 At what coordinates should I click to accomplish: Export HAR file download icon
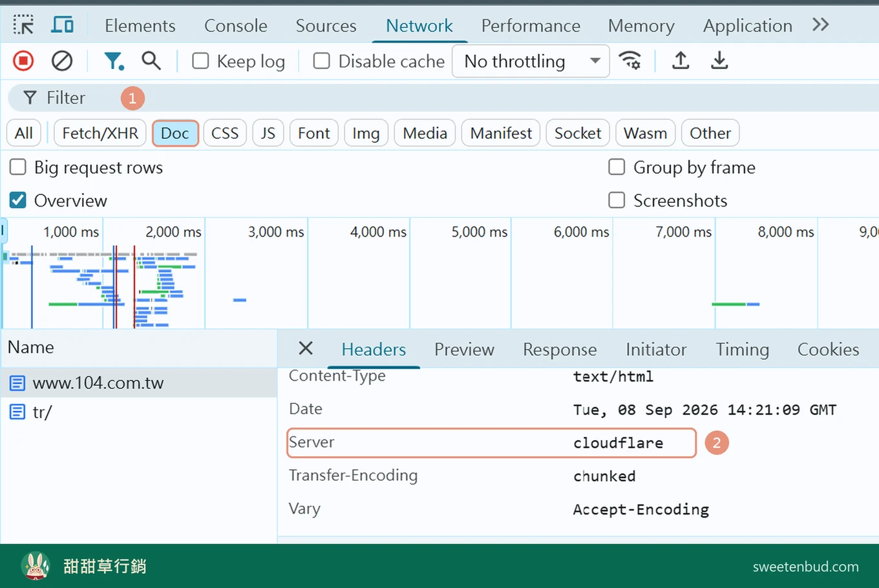pos(719,61)
